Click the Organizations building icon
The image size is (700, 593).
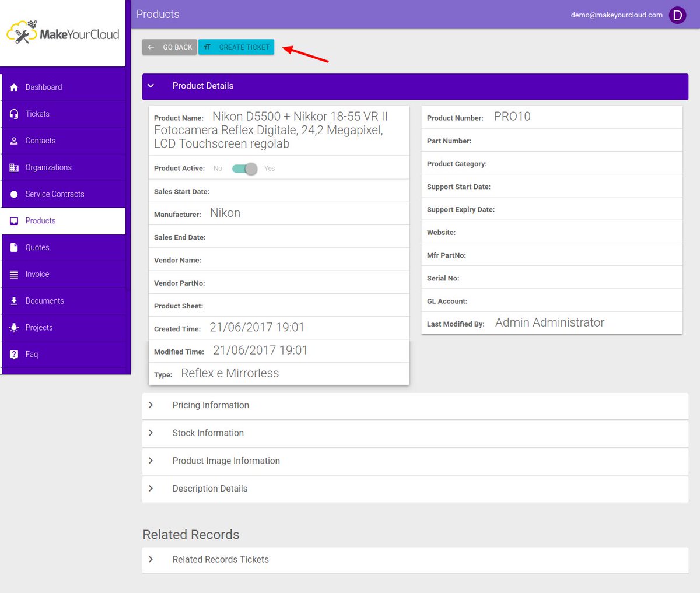[x=14, y=167]
